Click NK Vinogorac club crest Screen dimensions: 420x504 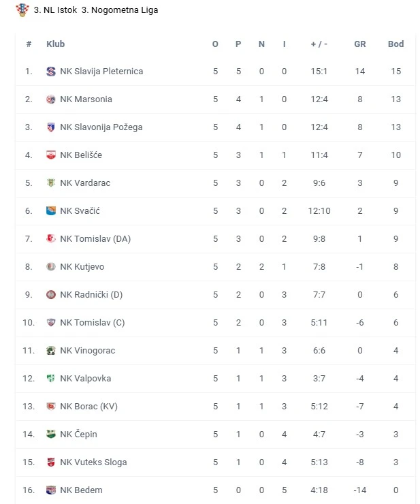coord(51,351)
